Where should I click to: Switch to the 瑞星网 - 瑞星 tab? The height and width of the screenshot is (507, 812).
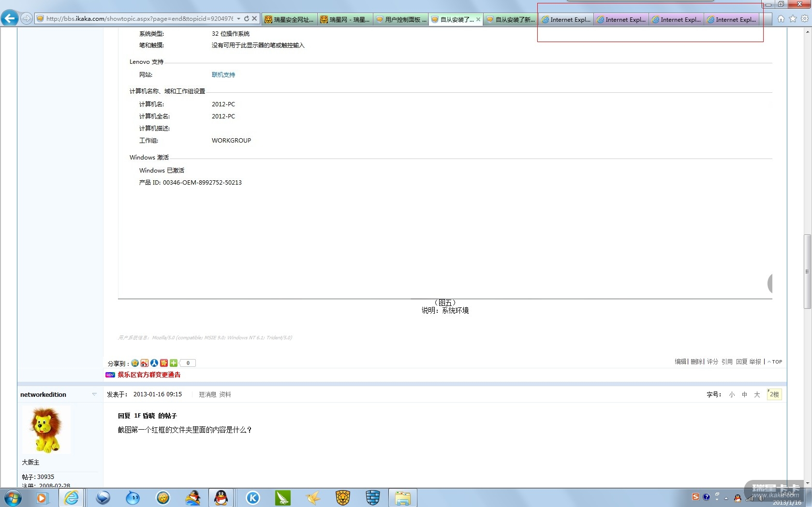pyautogui.click(x=345, y=19)
